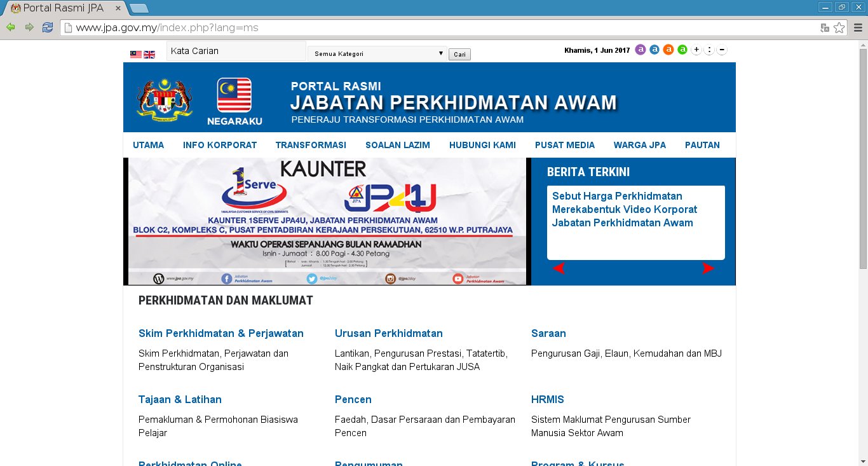Decrease font size with the minus icon
The image size is (868, 466).
[722, 50]
